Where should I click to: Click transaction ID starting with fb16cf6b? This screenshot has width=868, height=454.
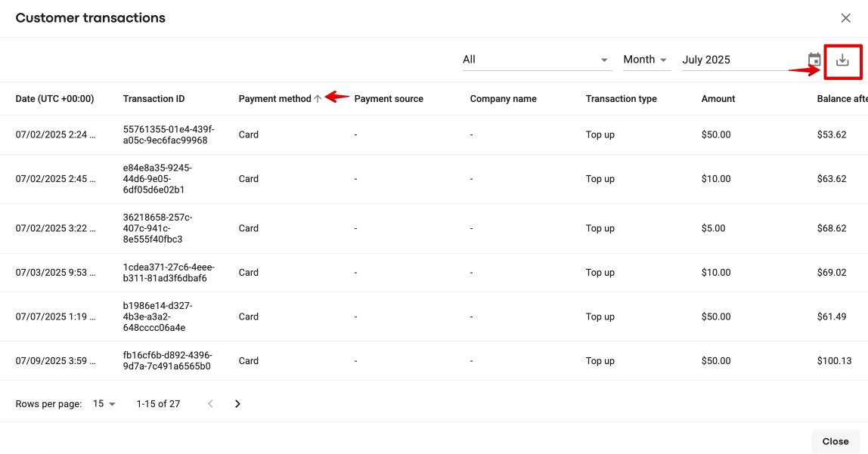coord(167,361)
